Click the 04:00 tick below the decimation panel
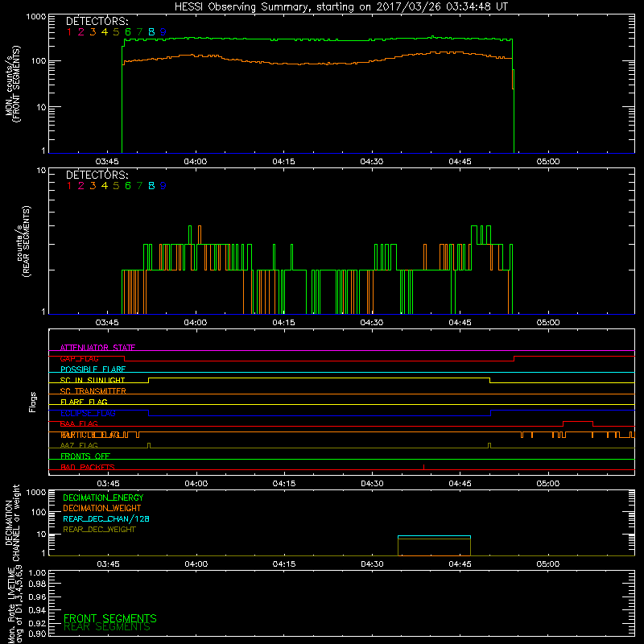 pos(196,564)
